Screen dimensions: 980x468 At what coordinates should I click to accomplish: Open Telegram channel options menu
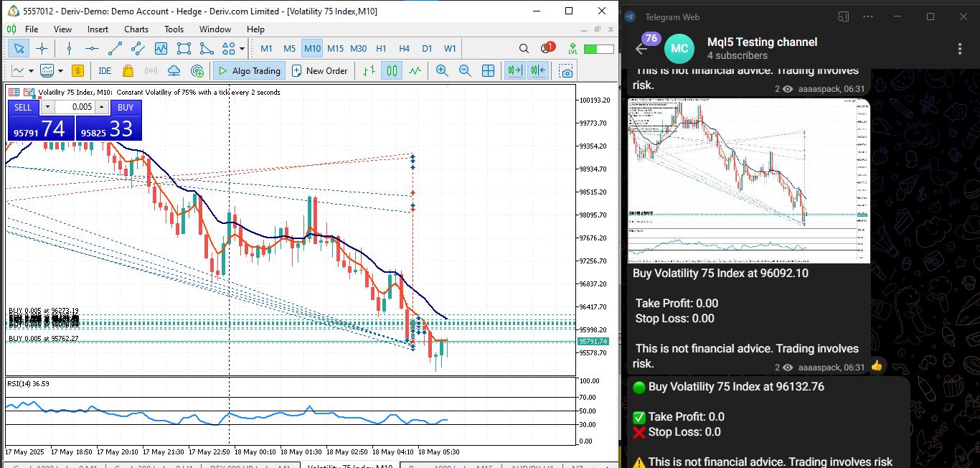pos(960,49)
